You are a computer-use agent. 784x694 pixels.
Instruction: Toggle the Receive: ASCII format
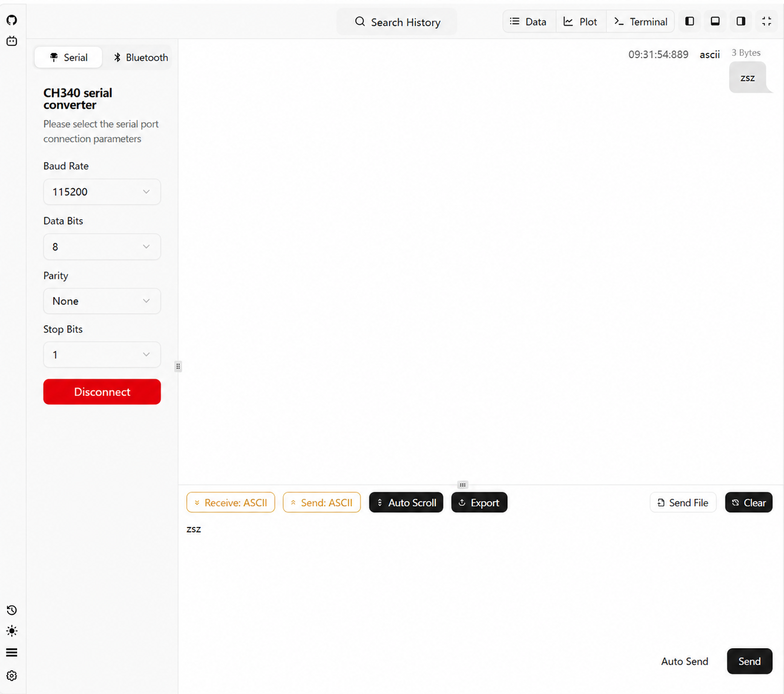[231, 502]
